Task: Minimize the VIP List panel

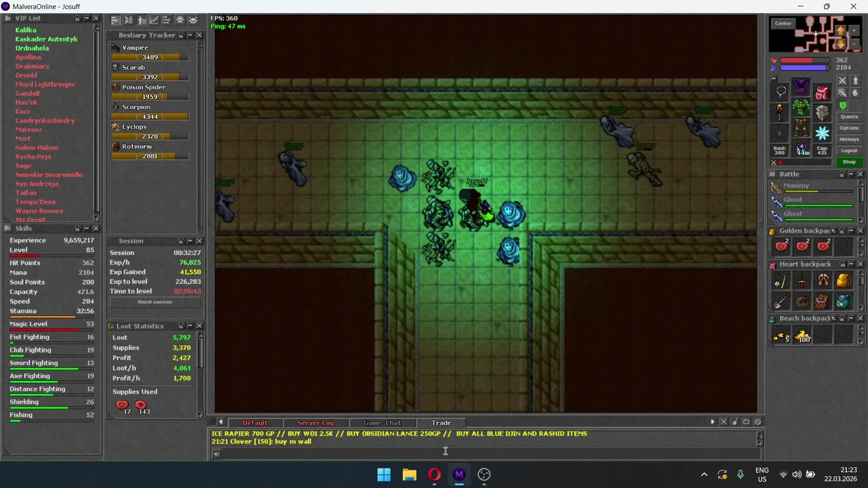Action: (87, 18)
